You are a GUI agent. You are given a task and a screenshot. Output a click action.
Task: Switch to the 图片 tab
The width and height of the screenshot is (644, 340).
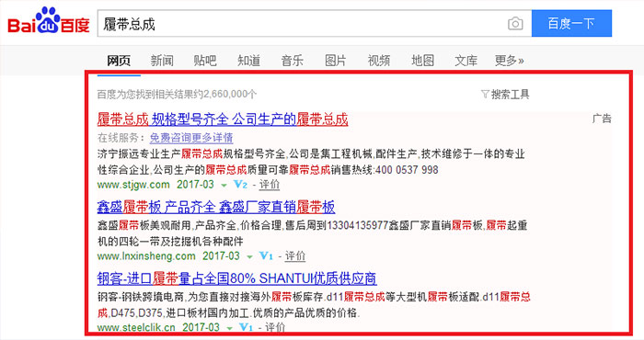pos(336,61)
